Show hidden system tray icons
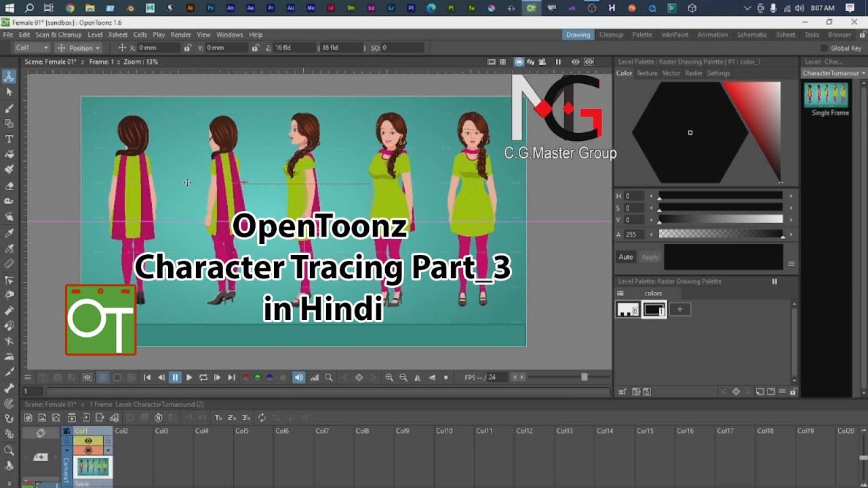The height and width of the screenshot is (488, 868). 747,8
